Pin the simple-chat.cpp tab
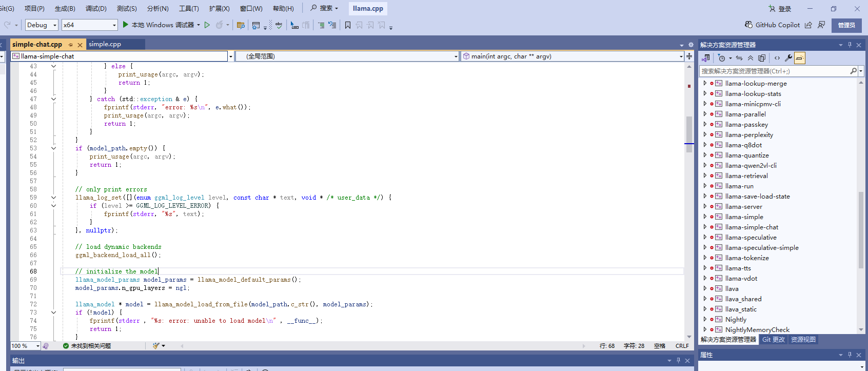Viewport: 868px width, 371px height. click(71, 45)
